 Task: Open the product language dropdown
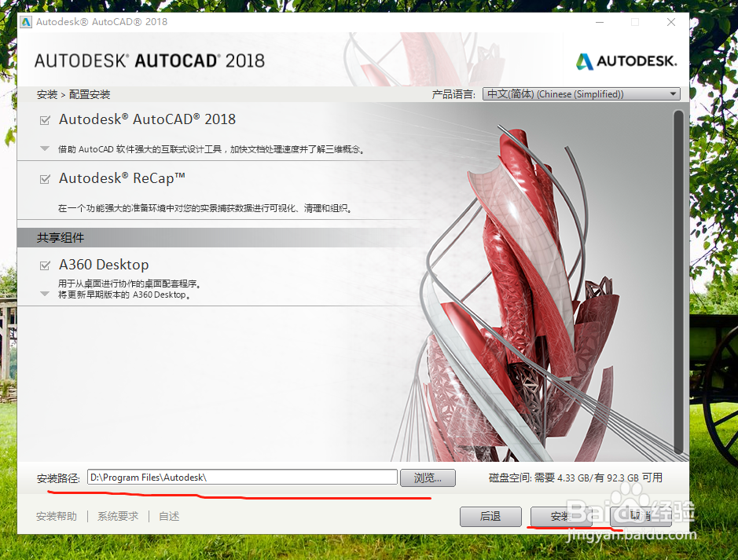582,94
